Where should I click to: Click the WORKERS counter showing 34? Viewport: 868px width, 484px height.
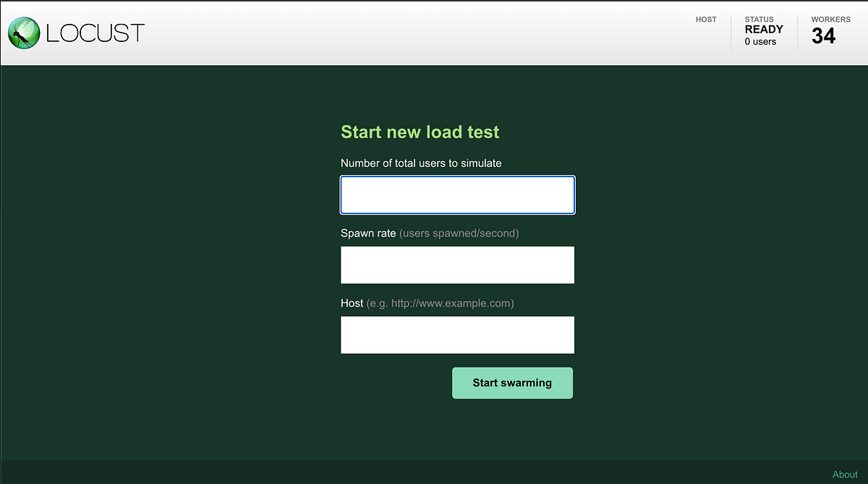823,32
